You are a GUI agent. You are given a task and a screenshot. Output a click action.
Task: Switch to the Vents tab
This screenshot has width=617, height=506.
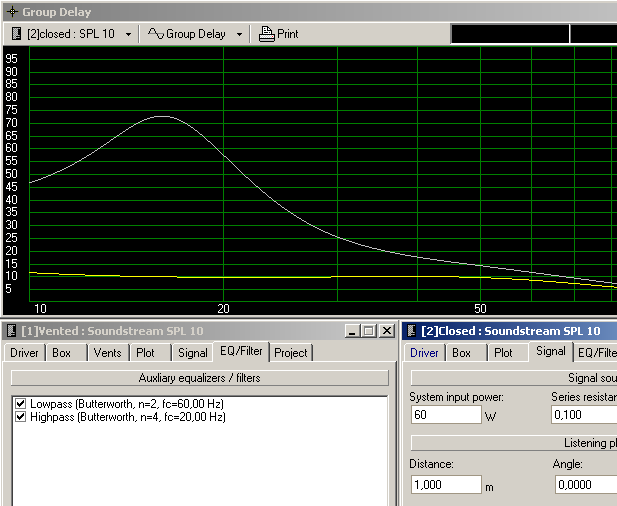107,353
